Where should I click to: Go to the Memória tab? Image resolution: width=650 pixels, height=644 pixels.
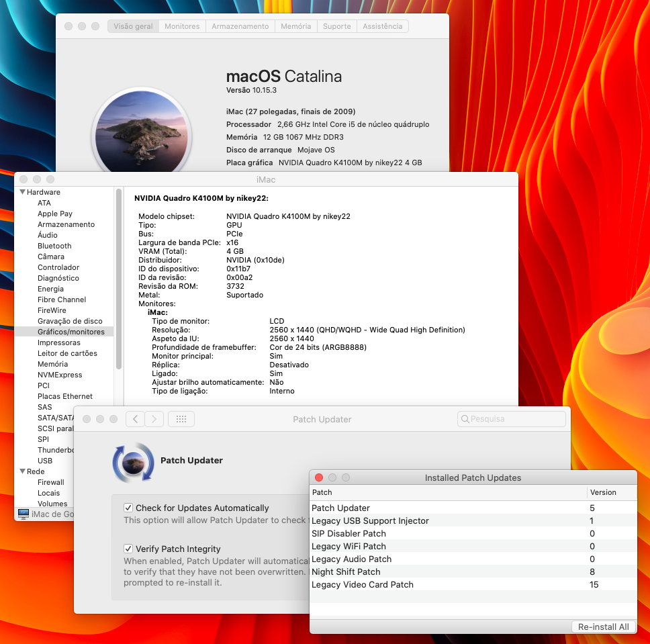295,26
